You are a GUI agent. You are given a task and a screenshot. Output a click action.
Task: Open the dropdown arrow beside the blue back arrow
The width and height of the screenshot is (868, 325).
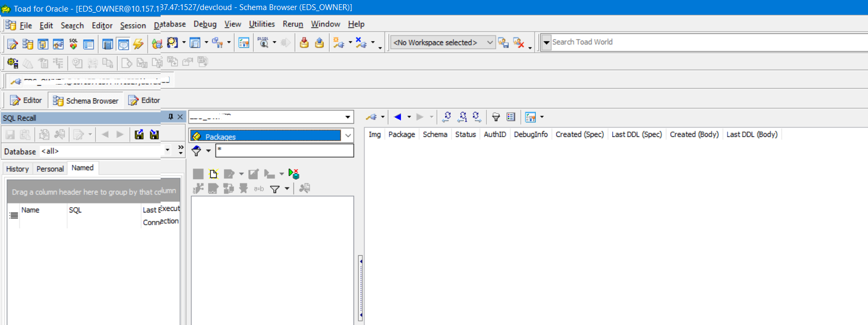(409, 117)
